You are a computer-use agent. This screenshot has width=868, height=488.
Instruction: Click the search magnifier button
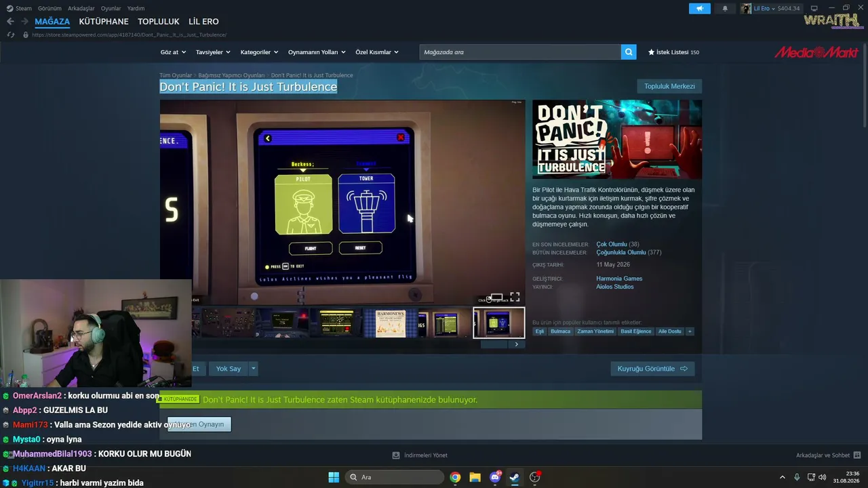[x=629, y=52]
